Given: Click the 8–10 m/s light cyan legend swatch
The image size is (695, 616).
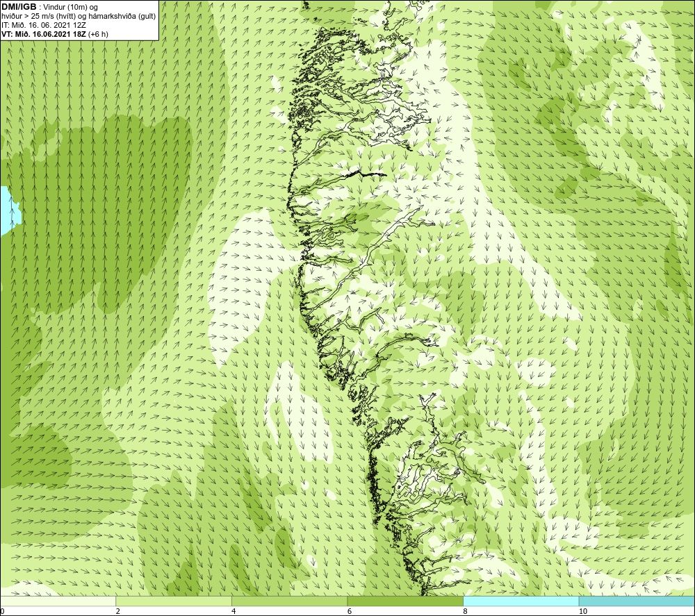Looking at the screenshot, I should [521, 601].
